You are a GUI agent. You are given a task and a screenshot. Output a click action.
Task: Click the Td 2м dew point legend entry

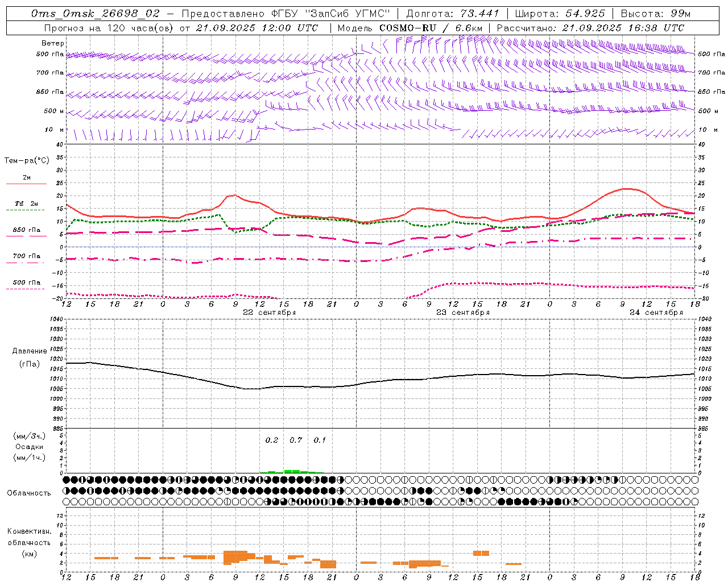26,203
